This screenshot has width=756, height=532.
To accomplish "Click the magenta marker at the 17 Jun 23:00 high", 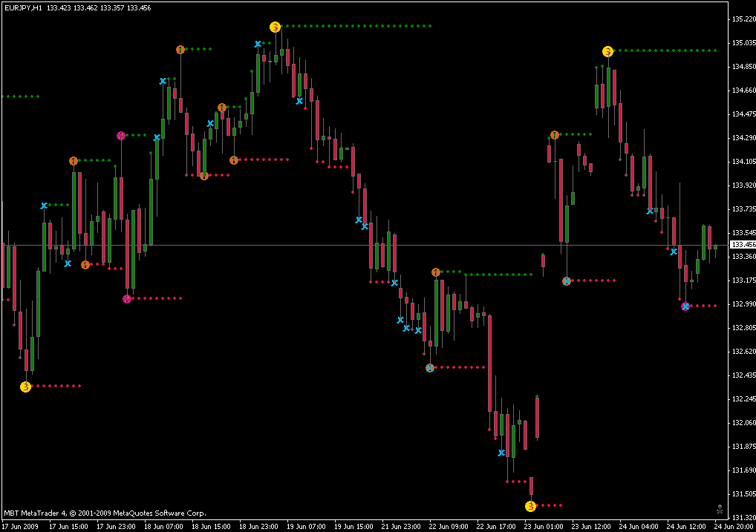I will pyautogui.click(x=121, y=136).
